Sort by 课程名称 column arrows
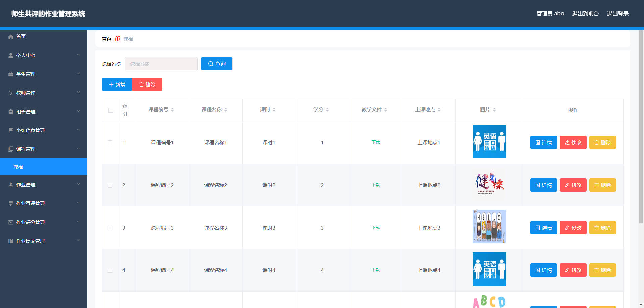The image size is (644, 308). point(226,110)
